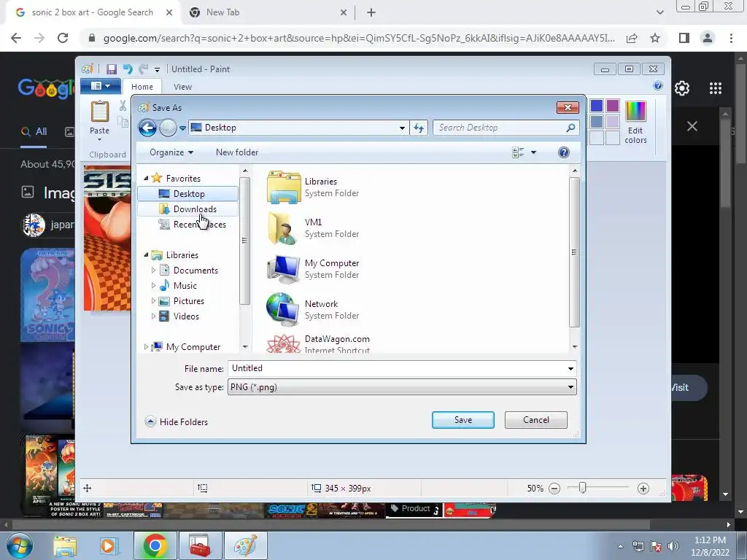Click the Save icon in Paint's quick access toolbar

(x=112, y=69)
